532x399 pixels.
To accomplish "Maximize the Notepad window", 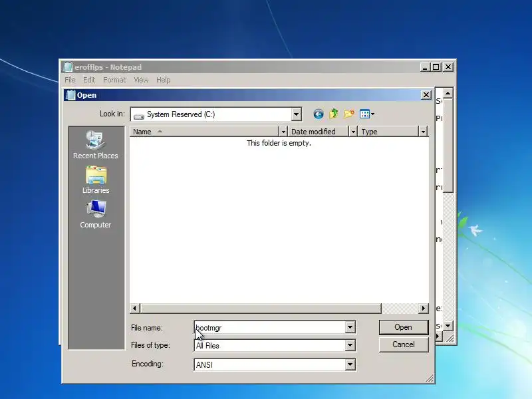I will 436,67.
